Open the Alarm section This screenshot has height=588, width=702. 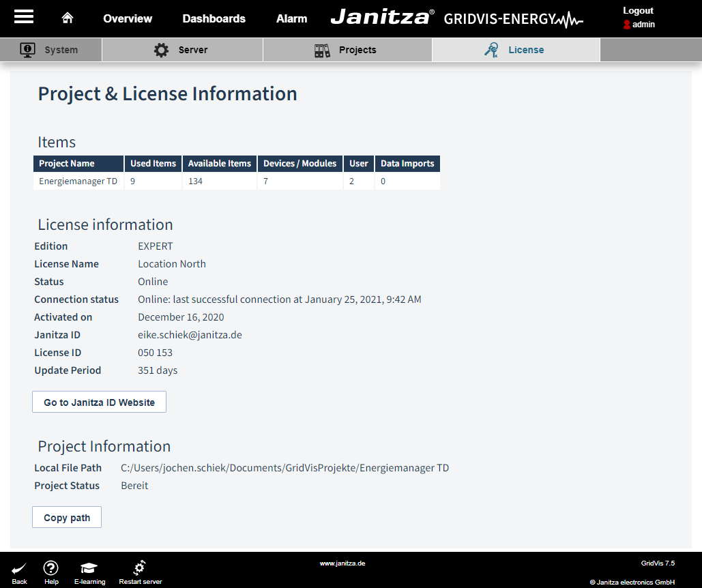click(x=291, y=18)
